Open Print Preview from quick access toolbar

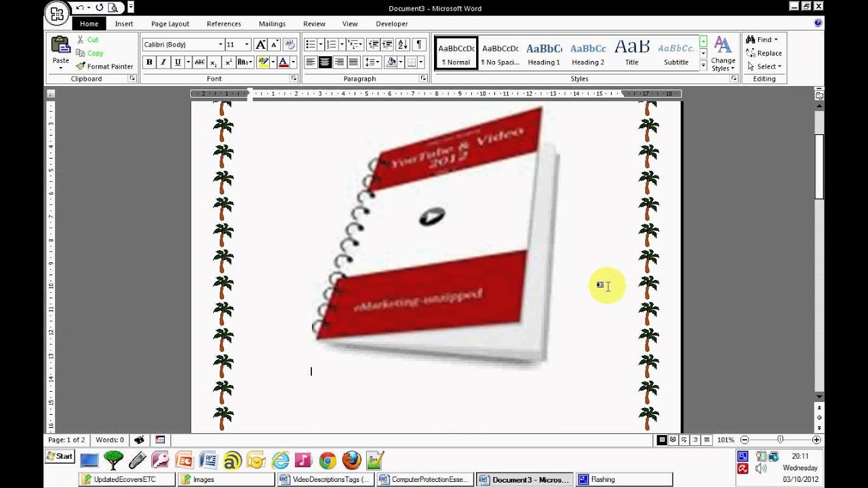113,8
